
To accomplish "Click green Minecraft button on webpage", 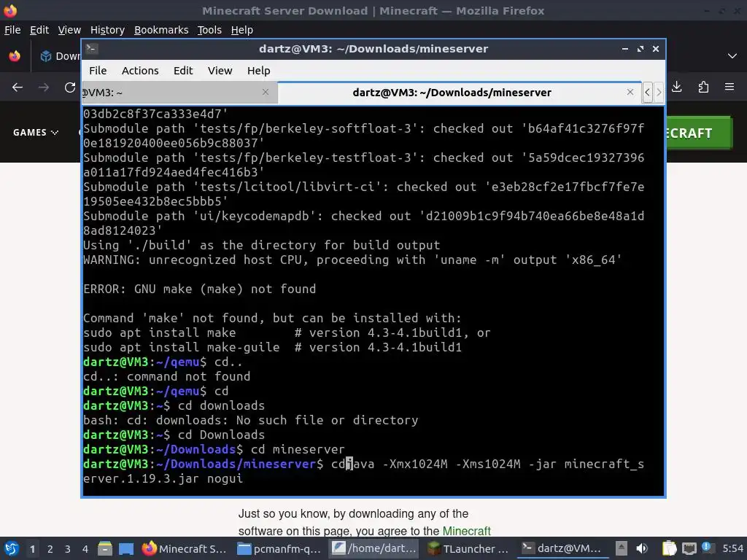I will [x=698, y=133].
